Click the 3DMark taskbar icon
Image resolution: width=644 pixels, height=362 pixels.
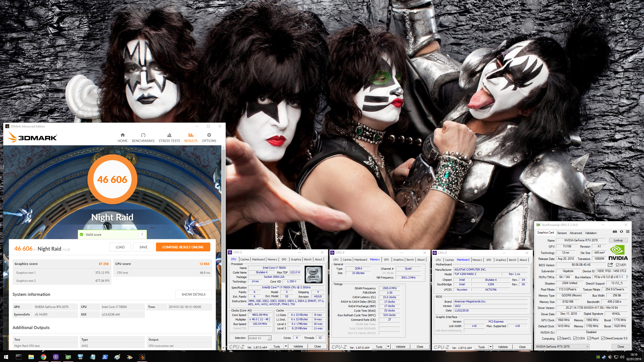(x=142, y=357)
